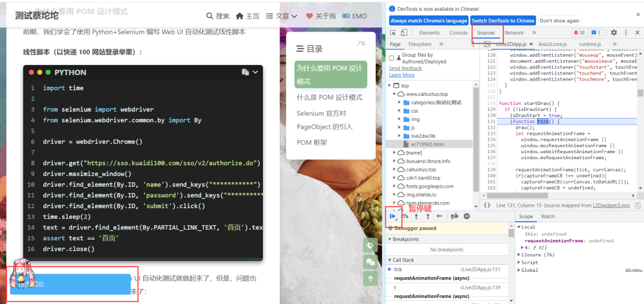Expand the Global scope entry
This screenshot has width=644, height=304.
518,270
